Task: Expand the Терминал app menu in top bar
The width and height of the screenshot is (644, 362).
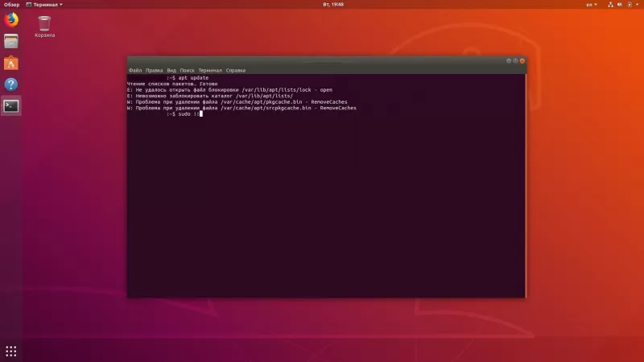Action: click(x=44, y=5)
